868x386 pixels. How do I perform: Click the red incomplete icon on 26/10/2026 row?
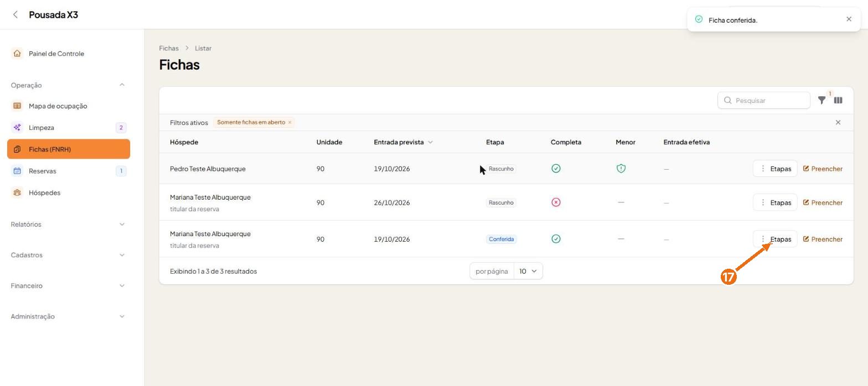point(556,202)
